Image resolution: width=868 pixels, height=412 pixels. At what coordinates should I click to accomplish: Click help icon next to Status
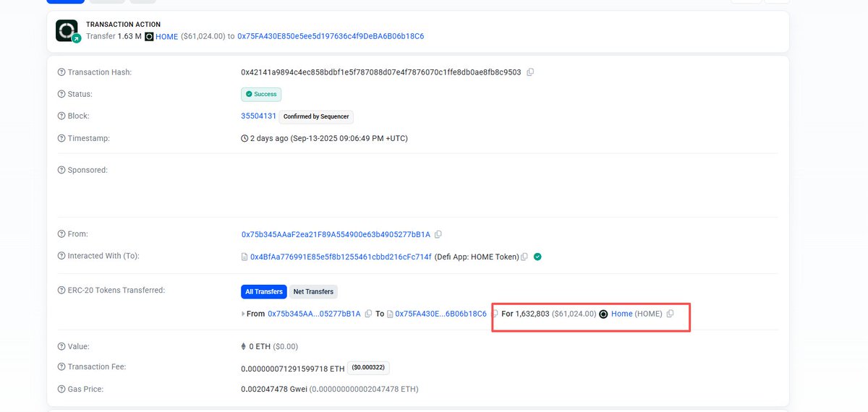[61, 94]
